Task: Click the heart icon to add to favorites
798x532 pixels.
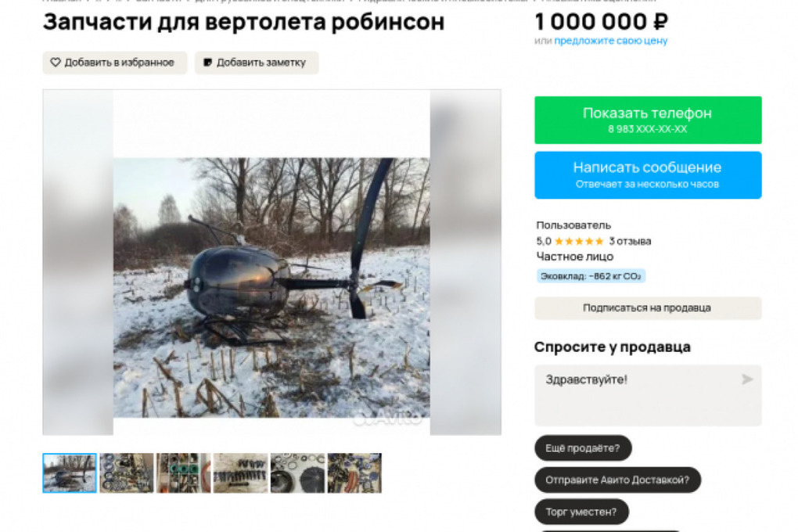Action: (x=56, y=63)
